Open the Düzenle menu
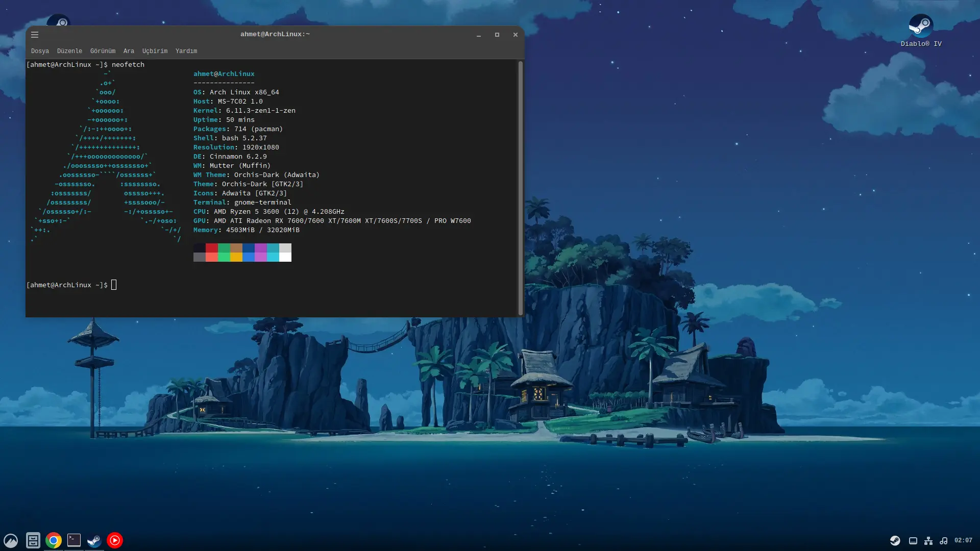This screenshot has height=551, width=980. coord(69,51)
